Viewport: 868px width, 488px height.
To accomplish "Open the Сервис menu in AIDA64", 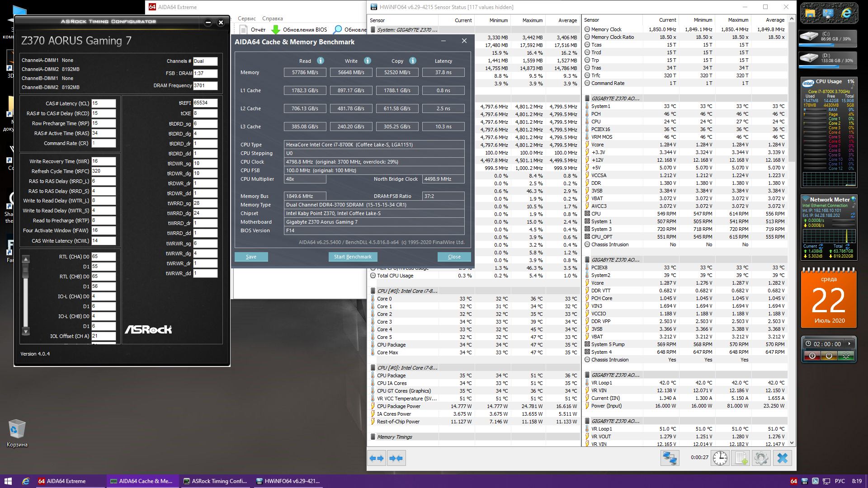I will (246, 19).
